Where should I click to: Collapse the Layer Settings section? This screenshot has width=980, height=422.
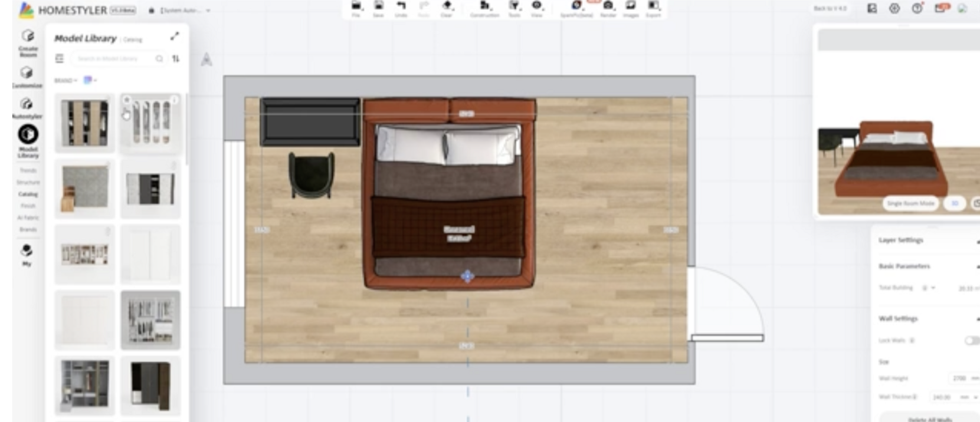pos(977,241)
